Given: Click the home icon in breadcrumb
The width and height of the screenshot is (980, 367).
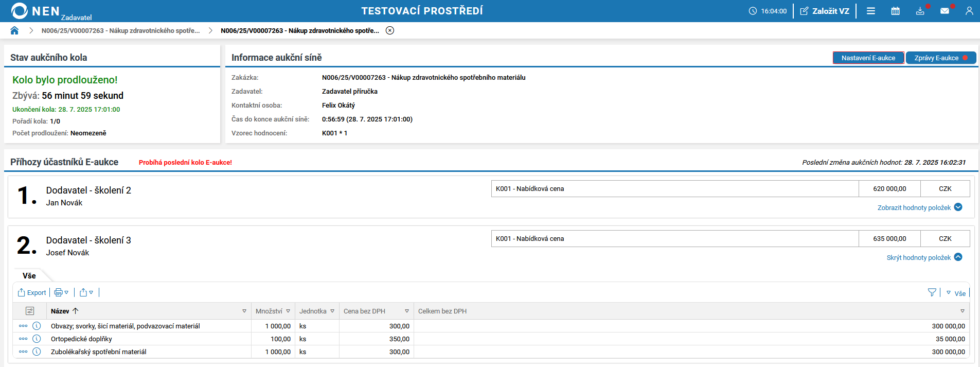Looking at the screenshot, I should click(14, 30).
